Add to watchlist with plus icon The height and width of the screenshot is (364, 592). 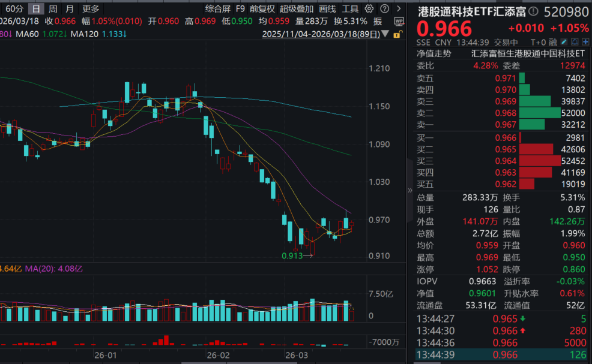[585, 43]
